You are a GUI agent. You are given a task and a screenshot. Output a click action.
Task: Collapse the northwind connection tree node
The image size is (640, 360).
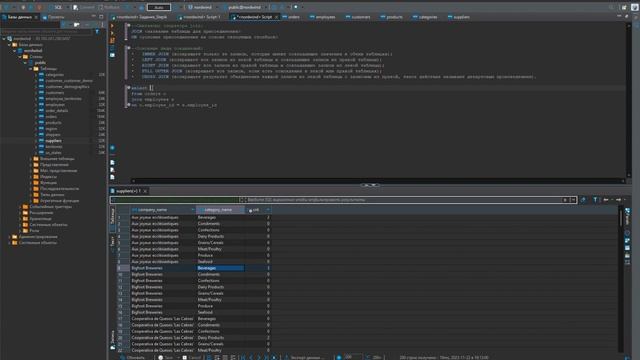pyautogui.click(x=4, y=39)
